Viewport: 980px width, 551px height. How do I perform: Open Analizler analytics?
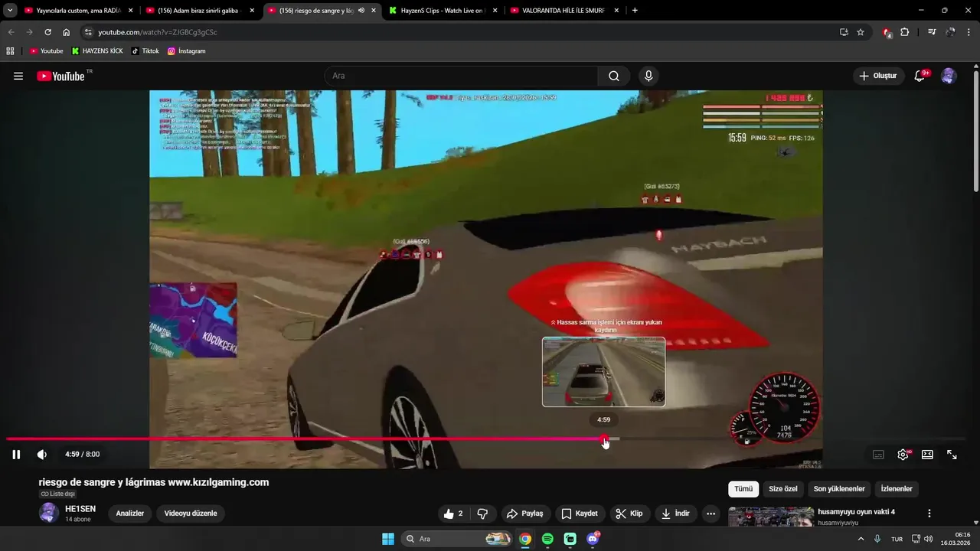(x=130, y=514)
